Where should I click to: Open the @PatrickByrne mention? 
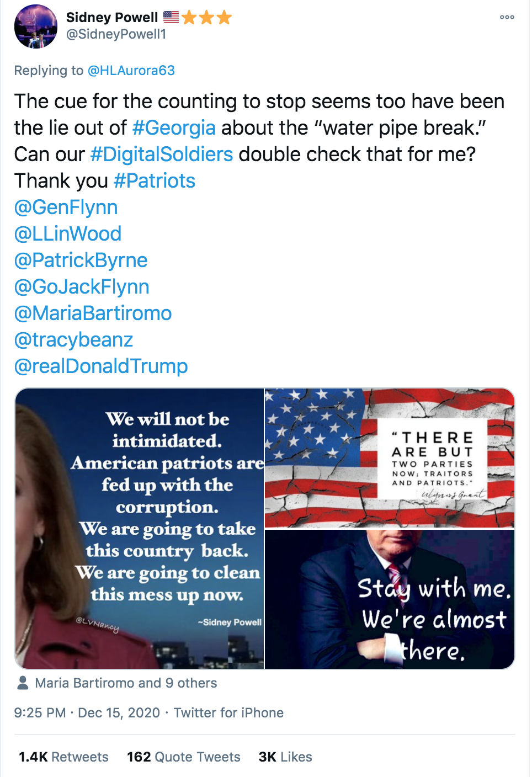81,260
